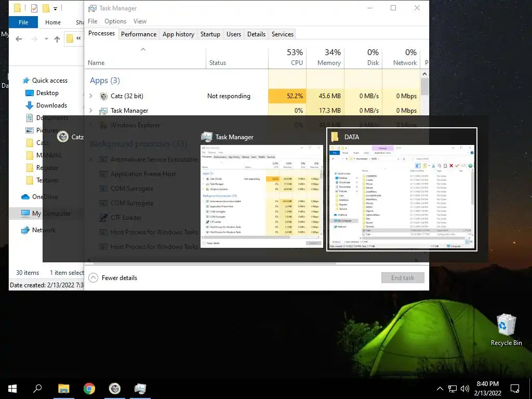Open the Performance tab in Task Manager
This screenshot has height=399, width=532.
[138, 34]
